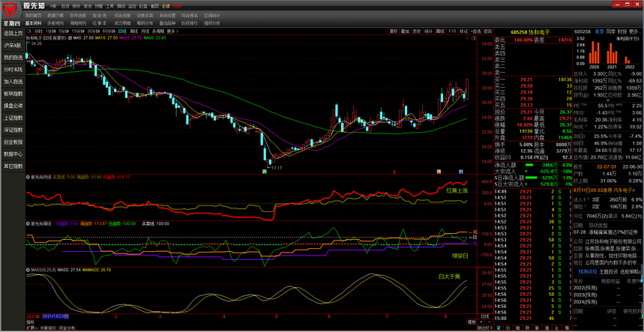Click the red bull logo icon

pos(11,8)
